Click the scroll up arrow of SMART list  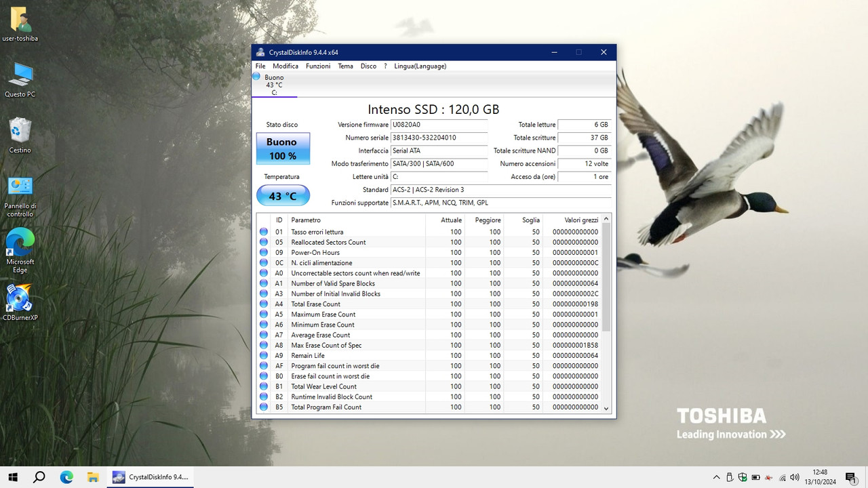click(x=606, y=218)
